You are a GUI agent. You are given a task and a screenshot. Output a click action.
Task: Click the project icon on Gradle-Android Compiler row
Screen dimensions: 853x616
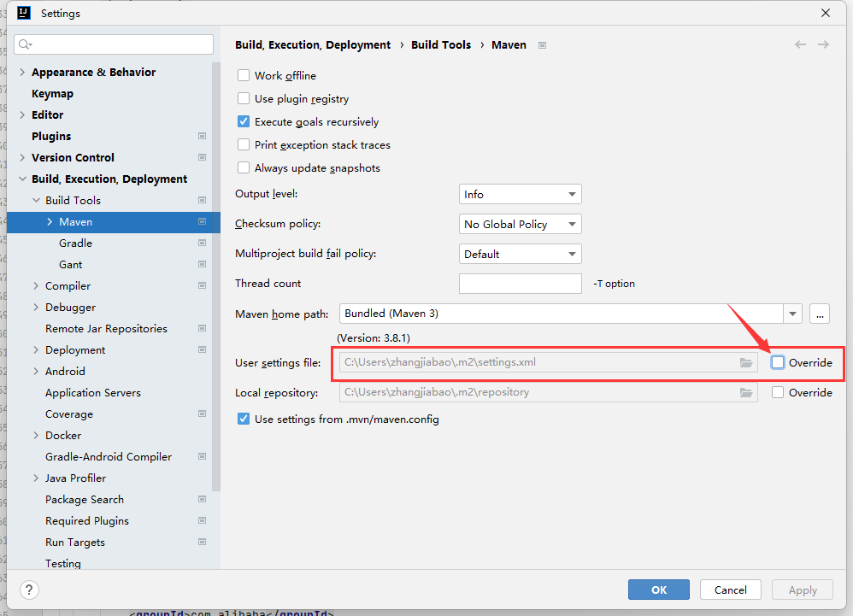[x=202, y=457]
